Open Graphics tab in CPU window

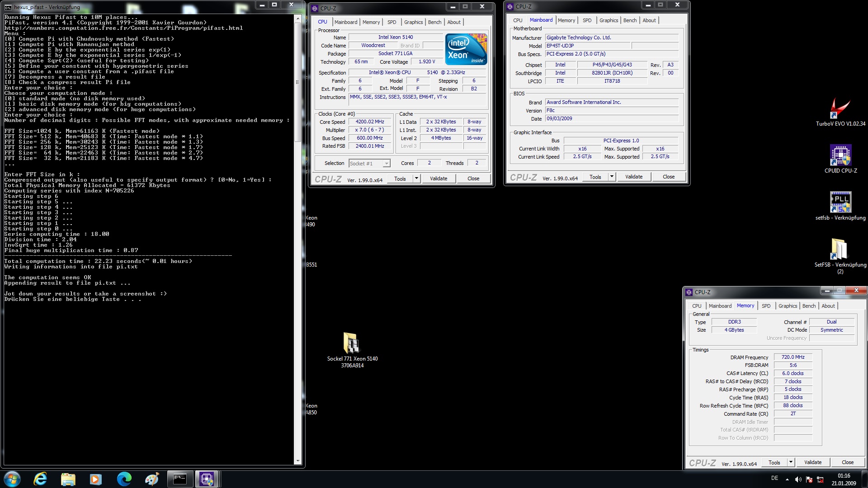[413, 22]
